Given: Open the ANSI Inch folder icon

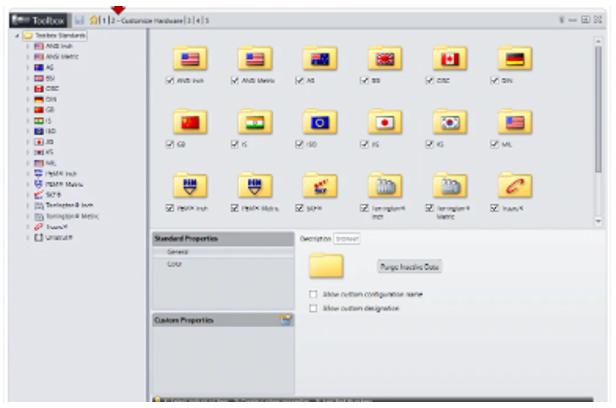Looking at the screenshot, I should click(x=189, y=58).
